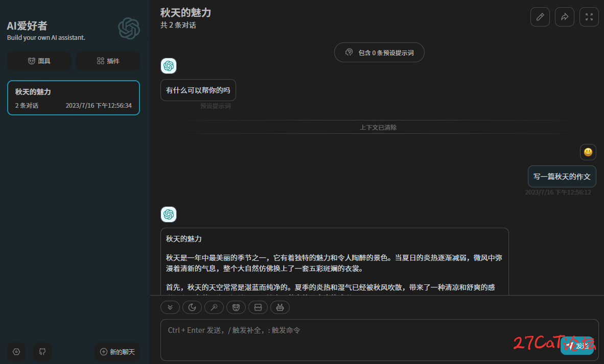This screenshot has height=364, width=604.
Task: Click the 写一篇秋天的作文 user message
Action: [x=562, y=176]
